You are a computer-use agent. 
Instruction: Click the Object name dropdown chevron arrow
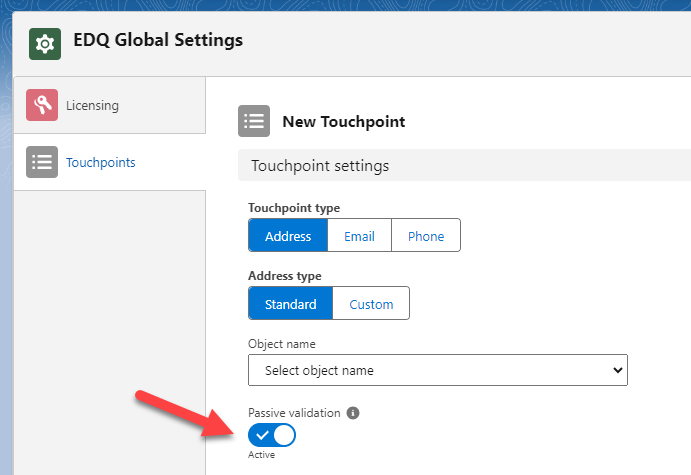(614, 370)
